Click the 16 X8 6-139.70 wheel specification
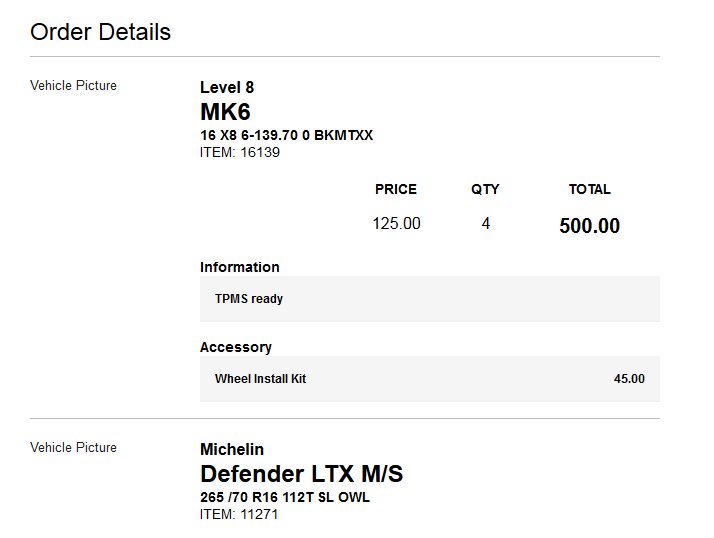 click(x=286, y=135)
